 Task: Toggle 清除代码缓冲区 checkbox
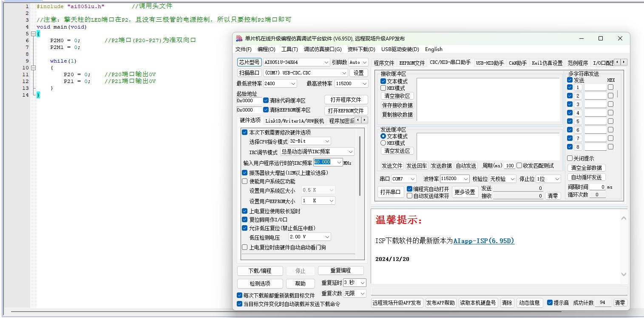point(266,100)
